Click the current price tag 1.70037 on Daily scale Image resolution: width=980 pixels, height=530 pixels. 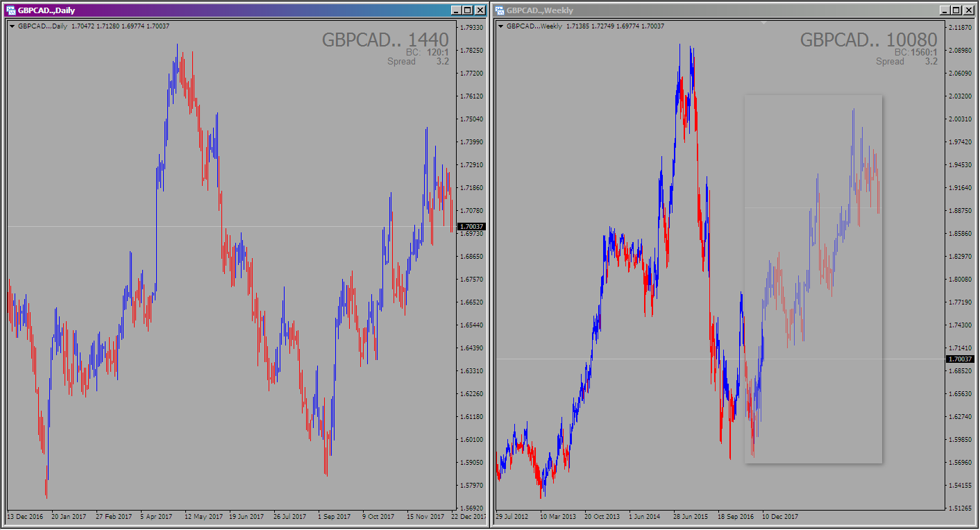point(471,227)
